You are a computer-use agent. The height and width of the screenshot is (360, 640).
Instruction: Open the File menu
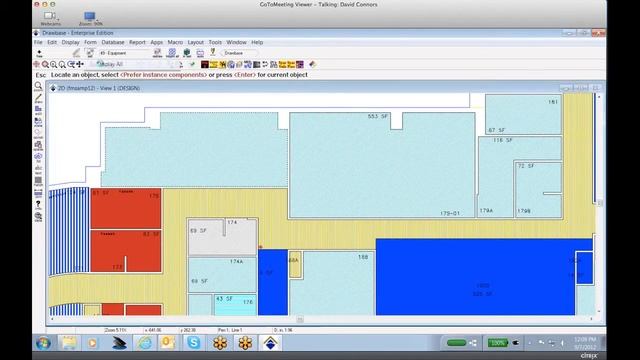(x=38, y=42)
